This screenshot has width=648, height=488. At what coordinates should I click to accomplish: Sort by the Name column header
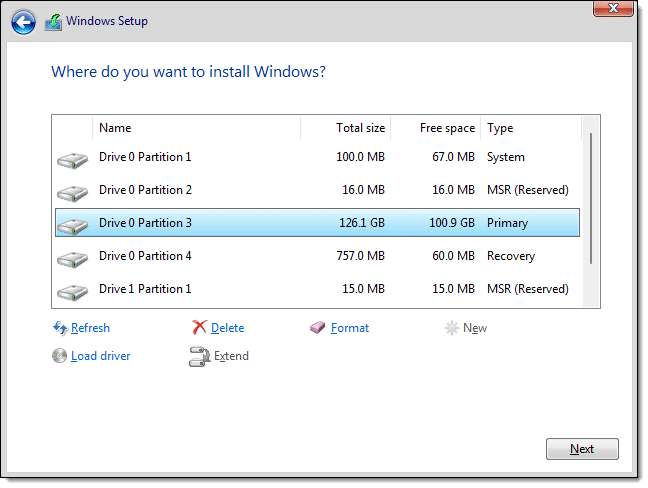coord(197,128)
